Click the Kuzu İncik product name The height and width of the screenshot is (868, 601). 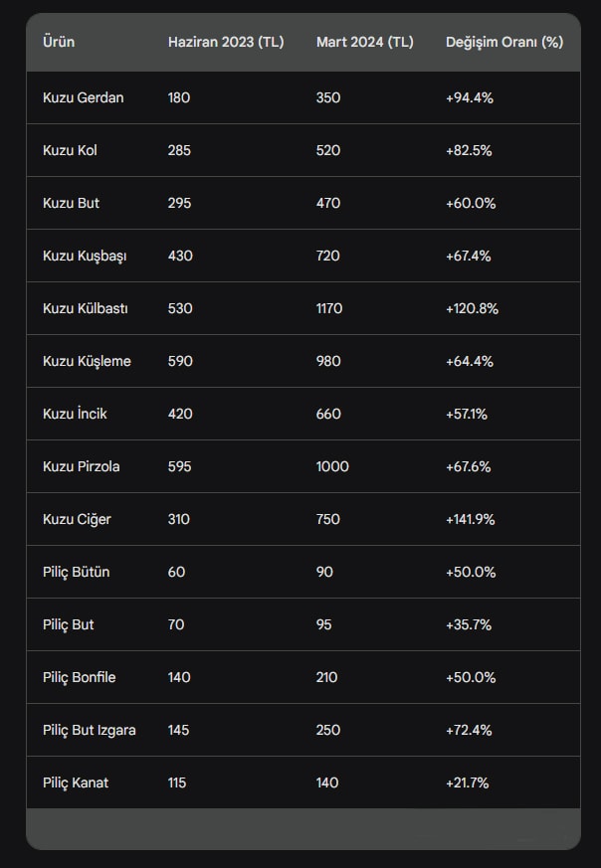75,414
